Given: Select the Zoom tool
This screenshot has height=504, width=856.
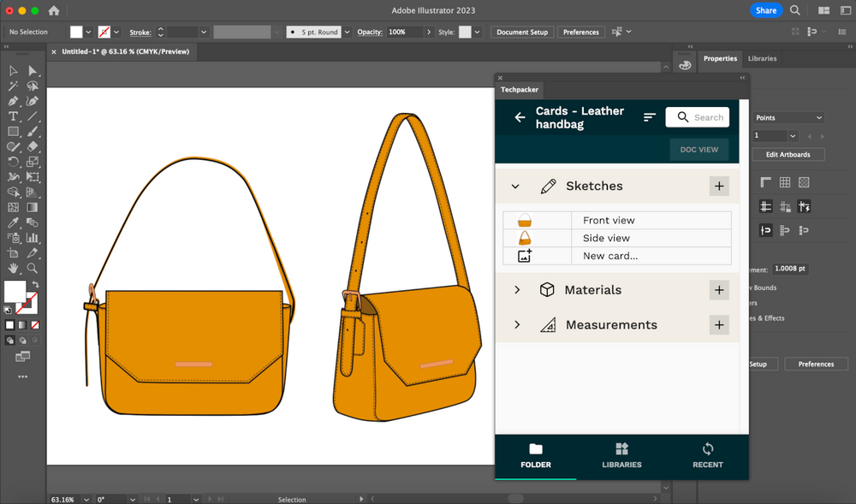Looking at the screenshot, I should click(33, 268).
